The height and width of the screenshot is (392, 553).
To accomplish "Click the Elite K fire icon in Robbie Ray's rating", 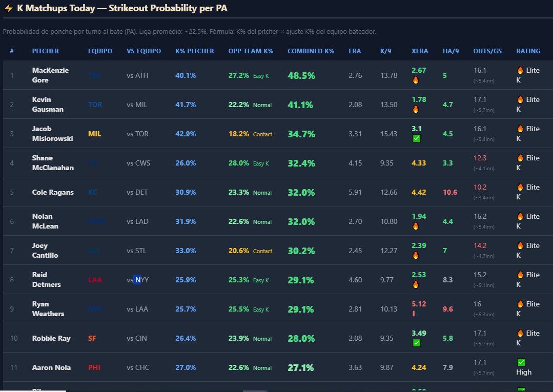I will [520, 333].
